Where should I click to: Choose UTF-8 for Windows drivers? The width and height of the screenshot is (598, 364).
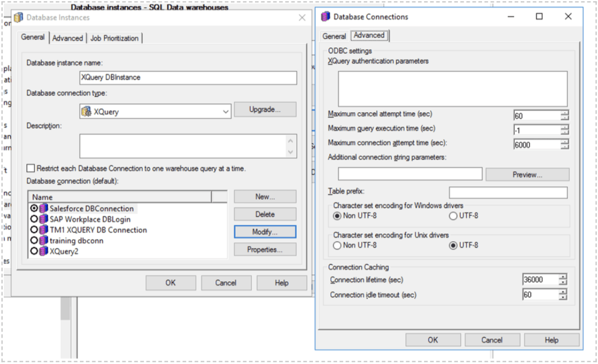click(x=453, y=216)
